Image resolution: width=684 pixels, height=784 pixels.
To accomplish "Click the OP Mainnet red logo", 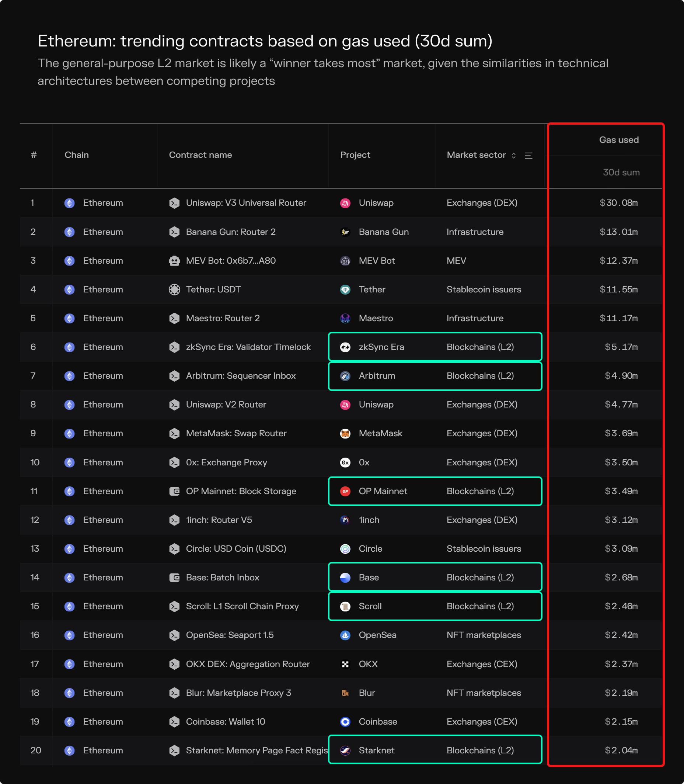I will (345, 491).
